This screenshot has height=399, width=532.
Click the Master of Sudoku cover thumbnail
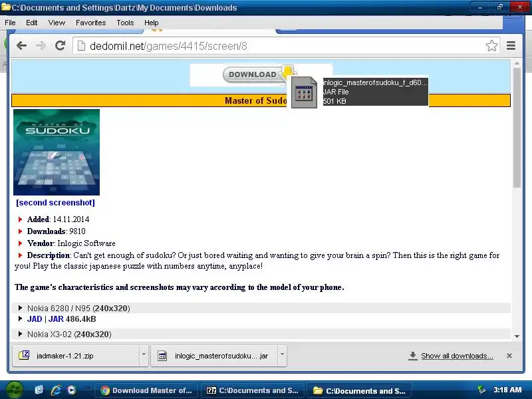click(57, 152)
